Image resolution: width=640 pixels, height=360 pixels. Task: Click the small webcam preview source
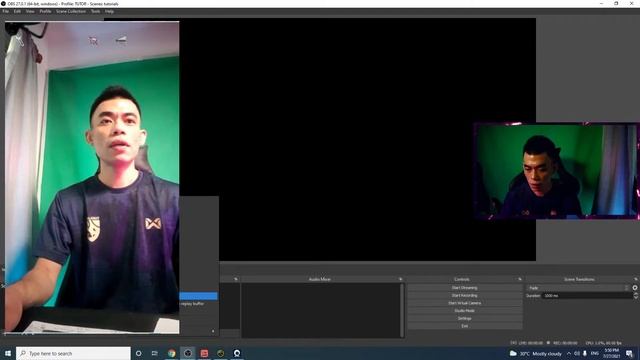(557, 171)
